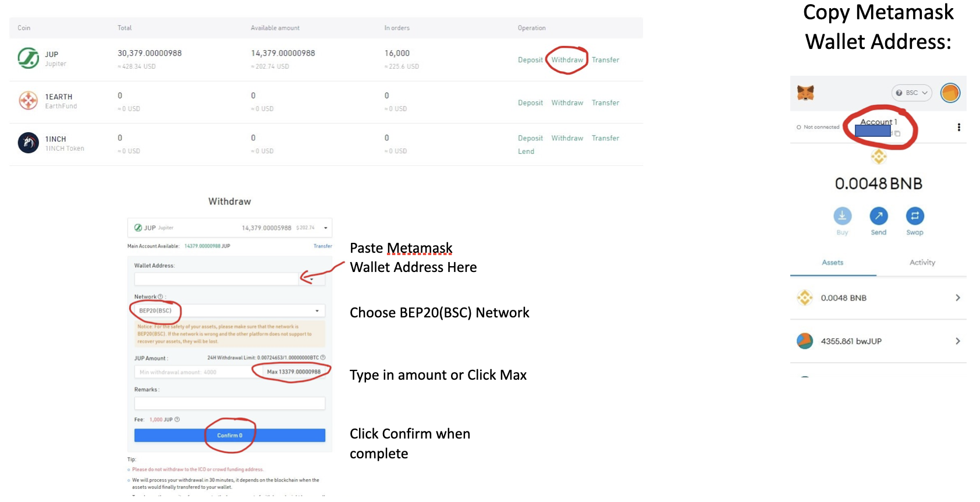980x502 pixels.
Task: Click the Remarks input field
Action: (x=229, y=403)
